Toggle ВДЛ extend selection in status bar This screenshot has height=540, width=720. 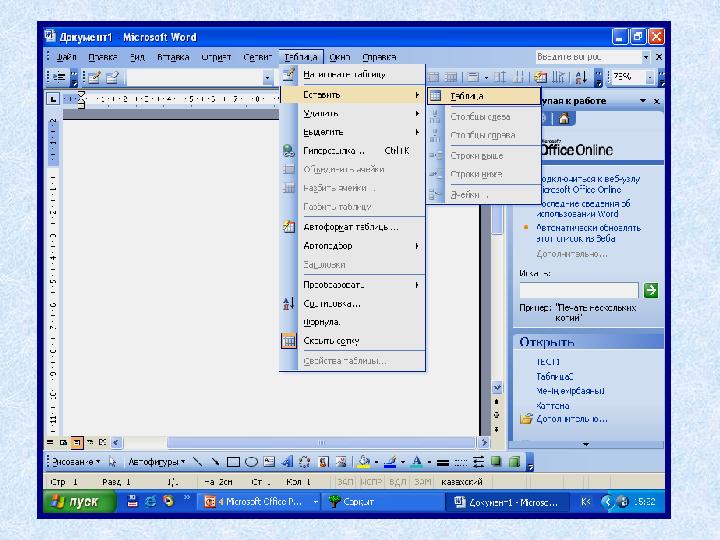pyautogui.click(x=398, y=482)
